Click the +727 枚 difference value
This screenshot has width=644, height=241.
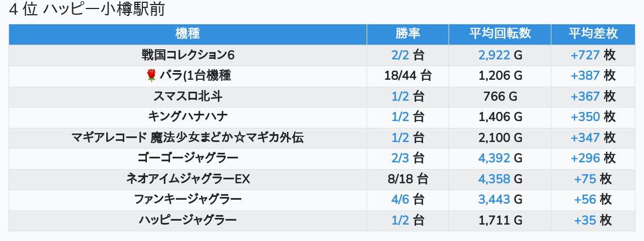coord(593,55)
